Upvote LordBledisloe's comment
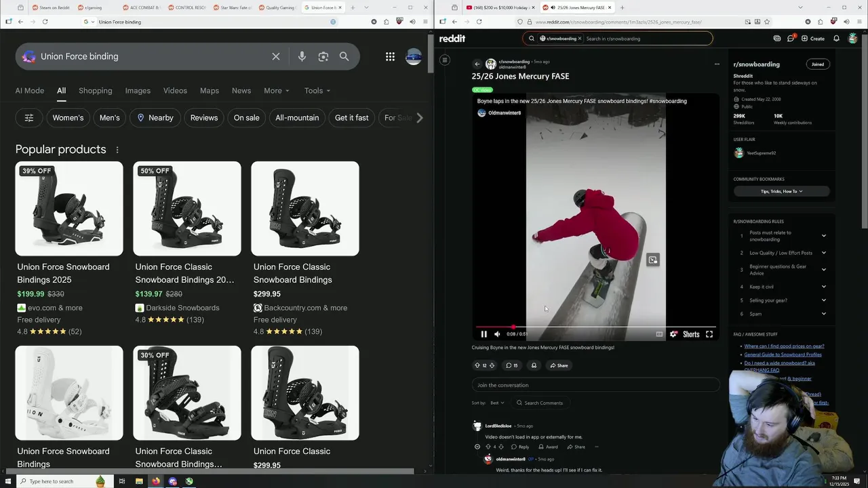 coord(488,447)
